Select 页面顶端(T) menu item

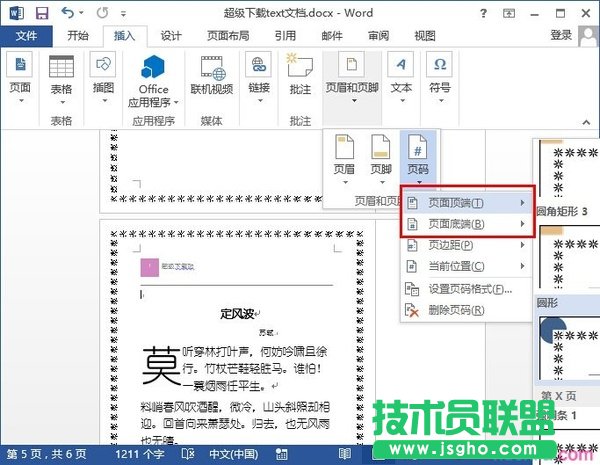click(467, 203)
